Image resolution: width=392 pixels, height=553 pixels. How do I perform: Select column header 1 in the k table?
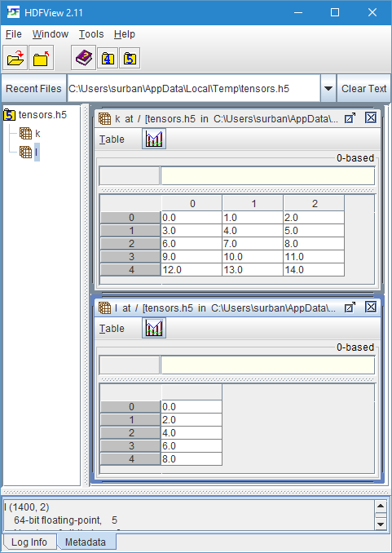pyautogui.click(x=253, y=203)
